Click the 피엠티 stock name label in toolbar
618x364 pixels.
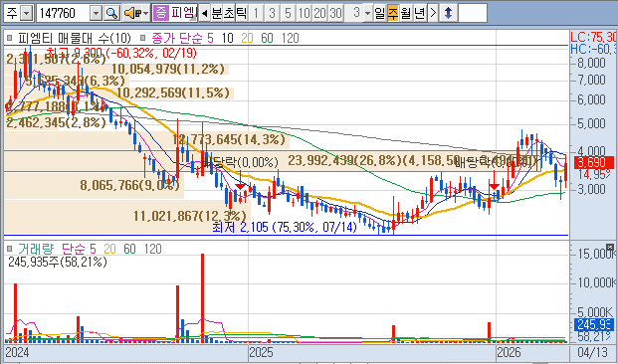point(184,13)
